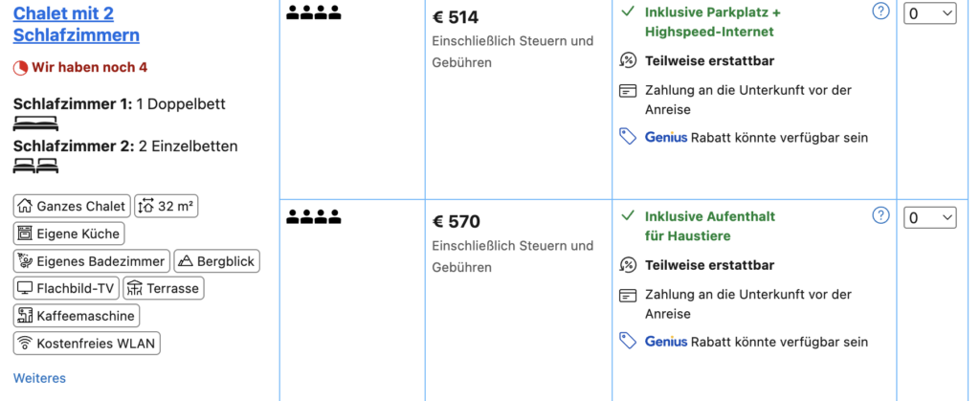The height and width of the screenshot is (401, 980).
Task: Click the Teilweise erstattbar icon in the €570 row
Action: click(x=628, y=265)
